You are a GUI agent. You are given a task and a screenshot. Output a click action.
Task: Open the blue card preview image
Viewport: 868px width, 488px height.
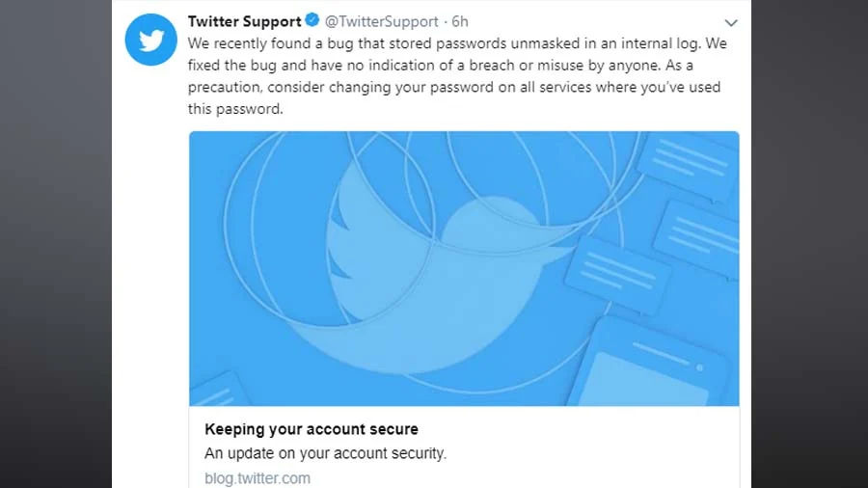[x=464, y=268]
